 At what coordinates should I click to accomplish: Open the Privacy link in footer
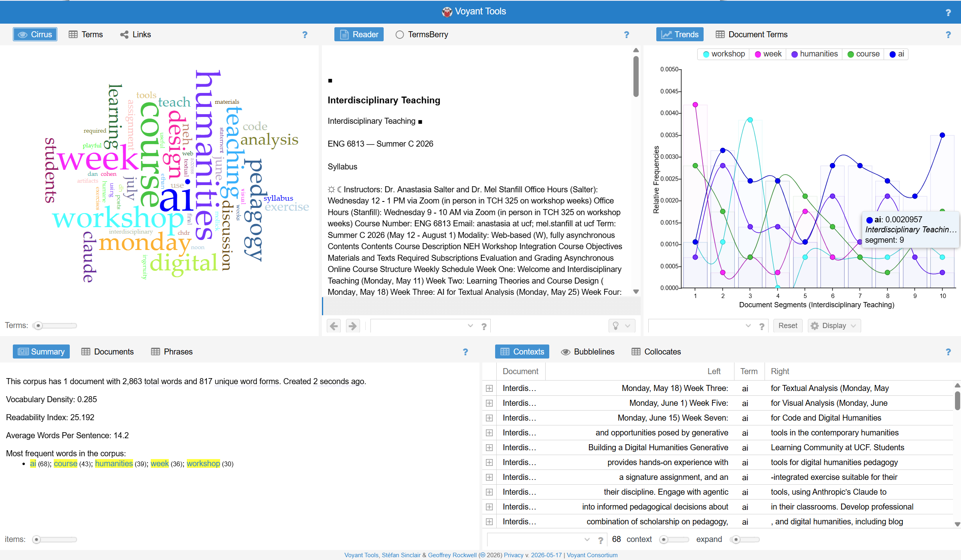[x=514, y=555]
